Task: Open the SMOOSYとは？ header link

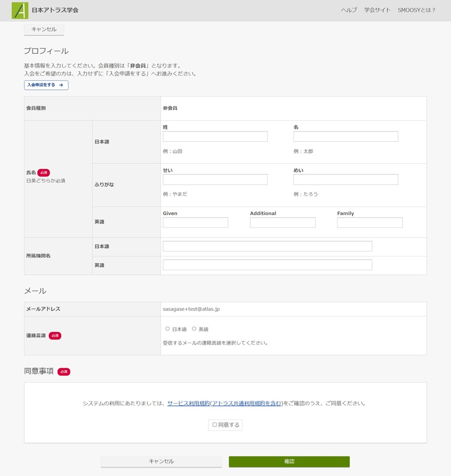Action: [x=416, y=10]
